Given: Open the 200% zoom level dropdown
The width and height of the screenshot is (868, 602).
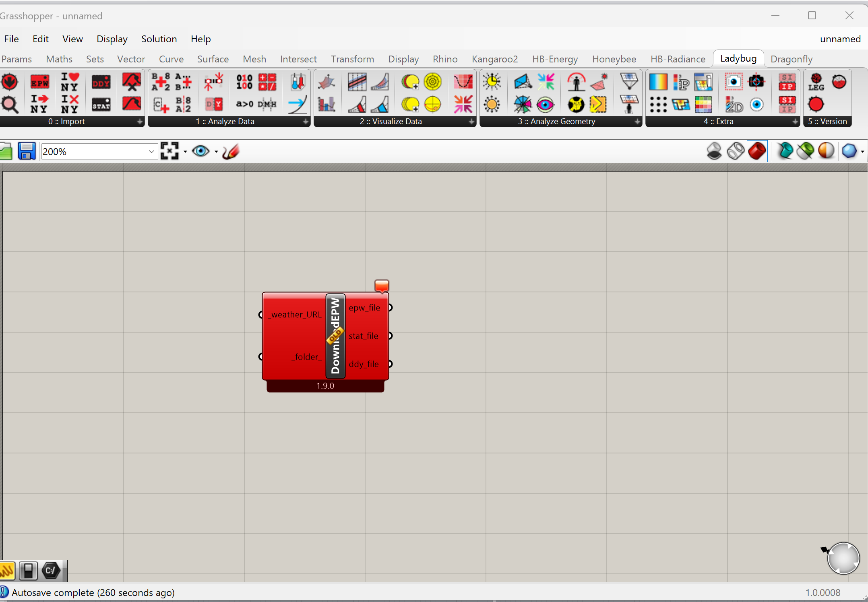Looking at the screenshot, I should [151, 152].
